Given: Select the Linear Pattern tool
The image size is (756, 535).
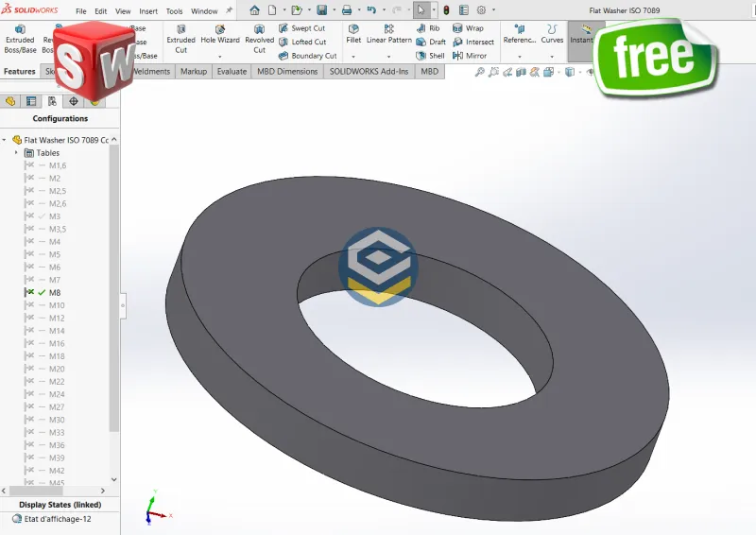Looking at the screenshot, I should [x=388, y=34].
